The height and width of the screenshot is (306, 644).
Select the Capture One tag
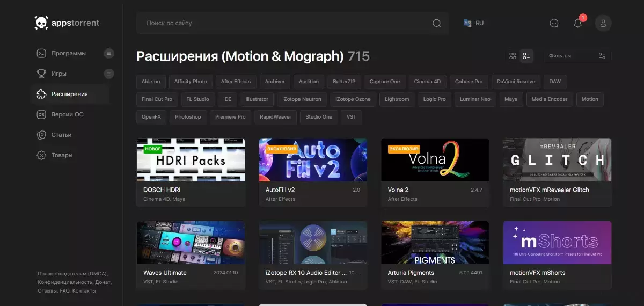(385, 82)
